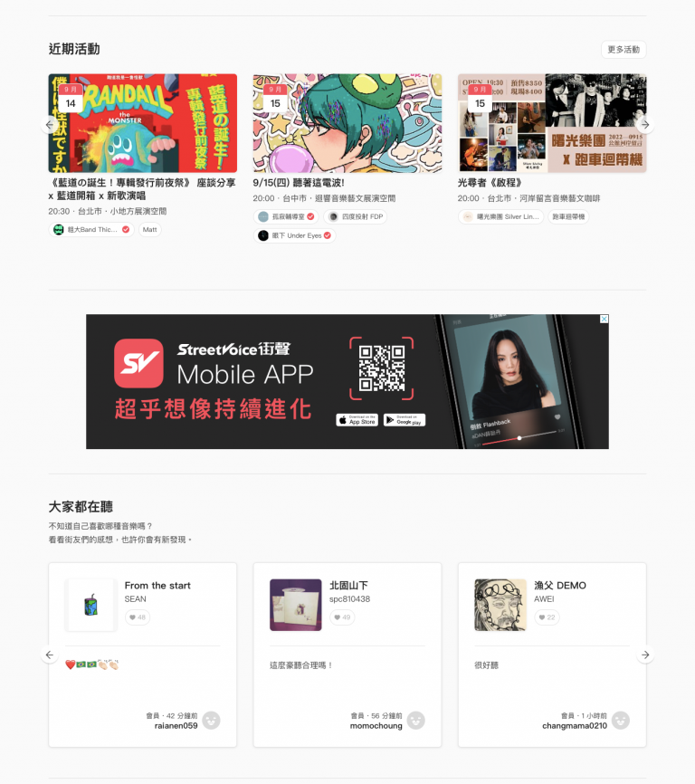Screen dimensions: 695x784
Task: Open user raianen059 avatar icon
Action: coord(212,721)
